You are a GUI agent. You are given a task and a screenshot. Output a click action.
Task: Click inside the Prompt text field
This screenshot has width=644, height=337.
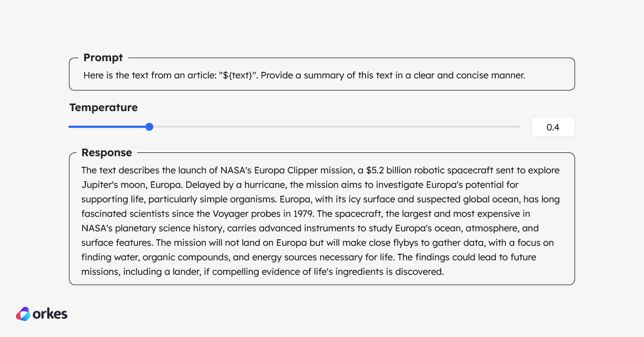(322, 75)
